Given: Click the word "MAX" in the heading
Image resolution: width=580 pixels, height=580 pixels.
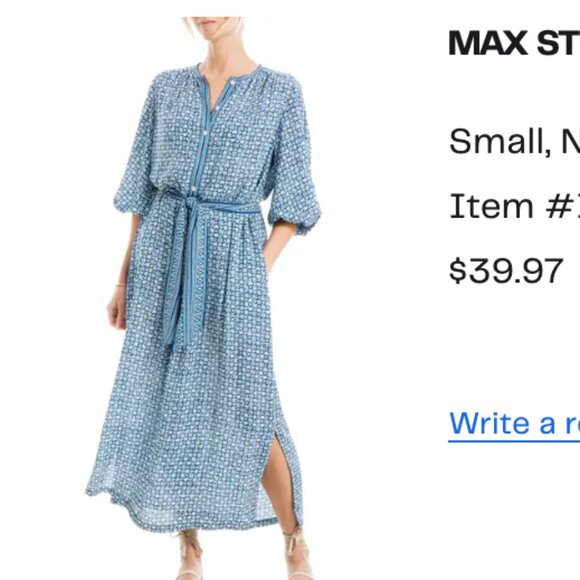Looking at the screenshot, I should point(488,43).
